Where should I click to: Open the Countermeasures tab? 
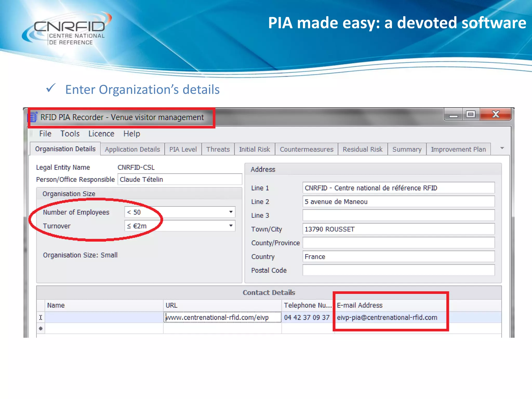[x=307, y=149]
